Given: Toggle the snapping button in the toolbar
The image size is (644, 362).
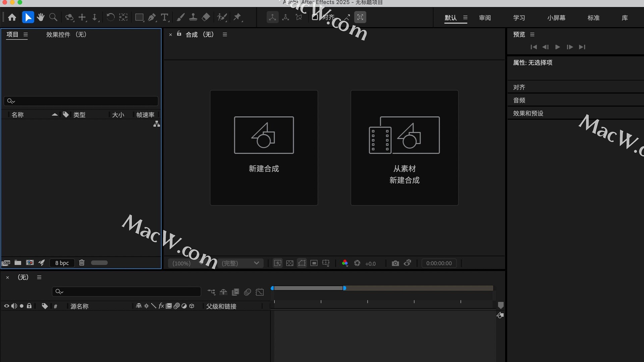Looking at the screenshot, I should coord(315,17).
